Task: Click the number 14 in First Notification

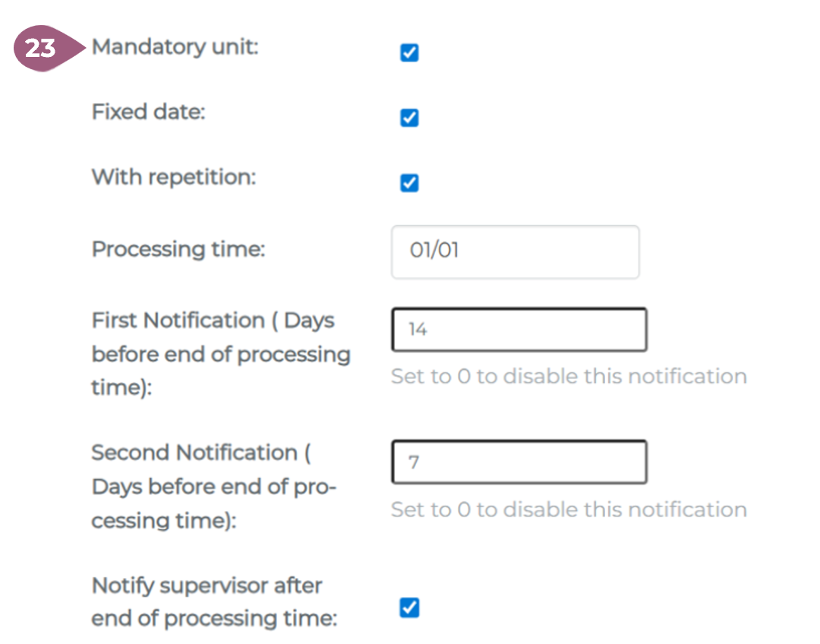Action: [x=418, y=330]
